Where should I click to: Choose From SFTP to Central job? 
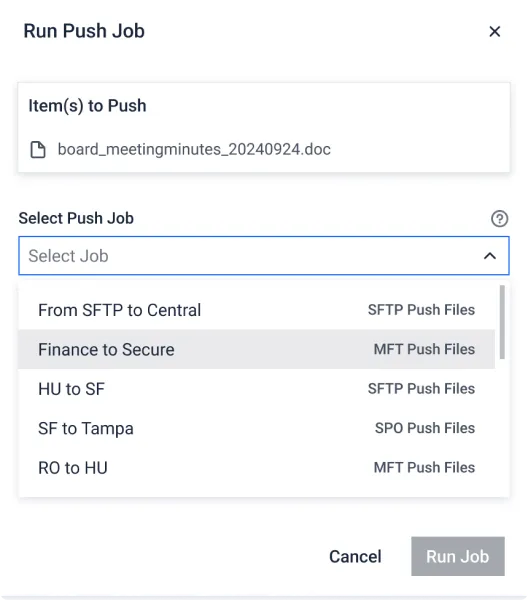[x=257, y=310]
